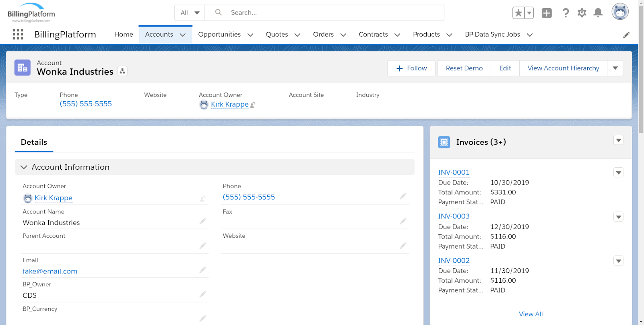Open the Contracts tab
644x325 pixels.
373,35
